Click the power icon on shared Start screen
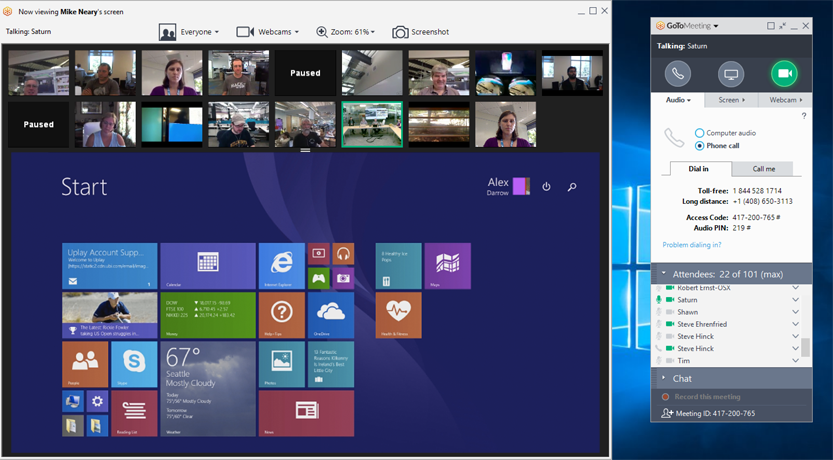 (546, 186)
